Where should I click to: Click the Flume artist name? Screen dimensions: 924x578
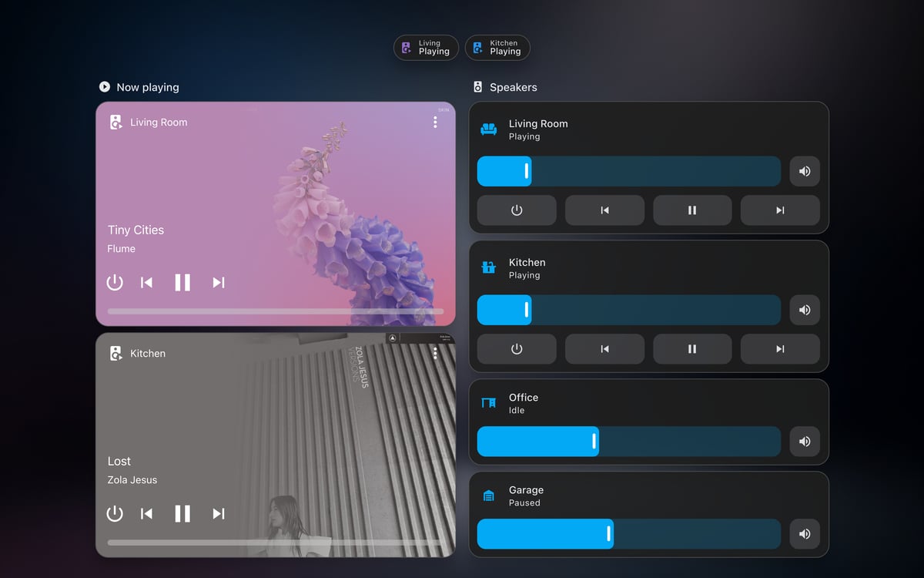coord(121,248)
